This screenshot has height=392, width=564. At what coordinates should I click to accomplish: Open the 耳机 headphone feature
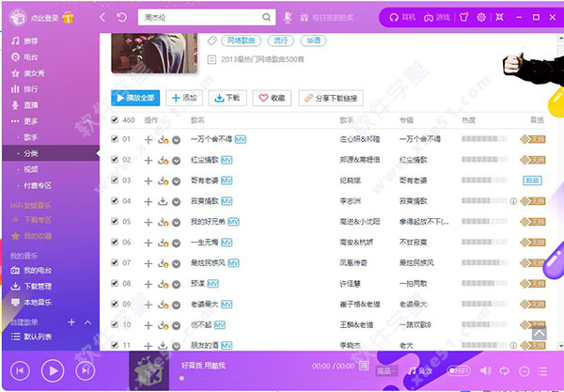402,17
